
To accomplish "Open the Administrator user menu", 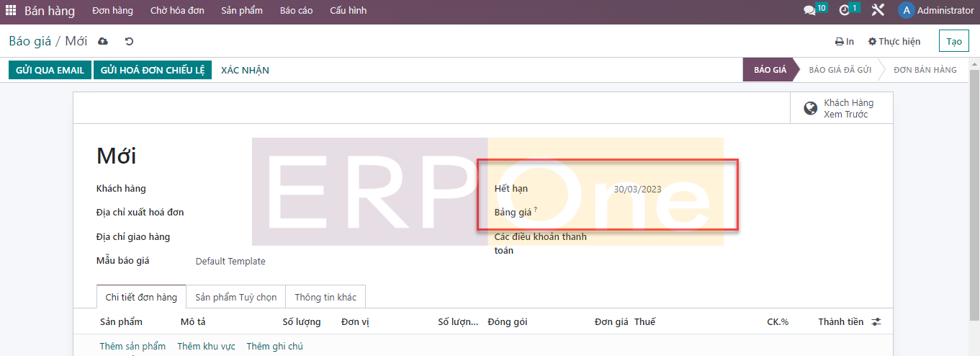I will [936, 11].
